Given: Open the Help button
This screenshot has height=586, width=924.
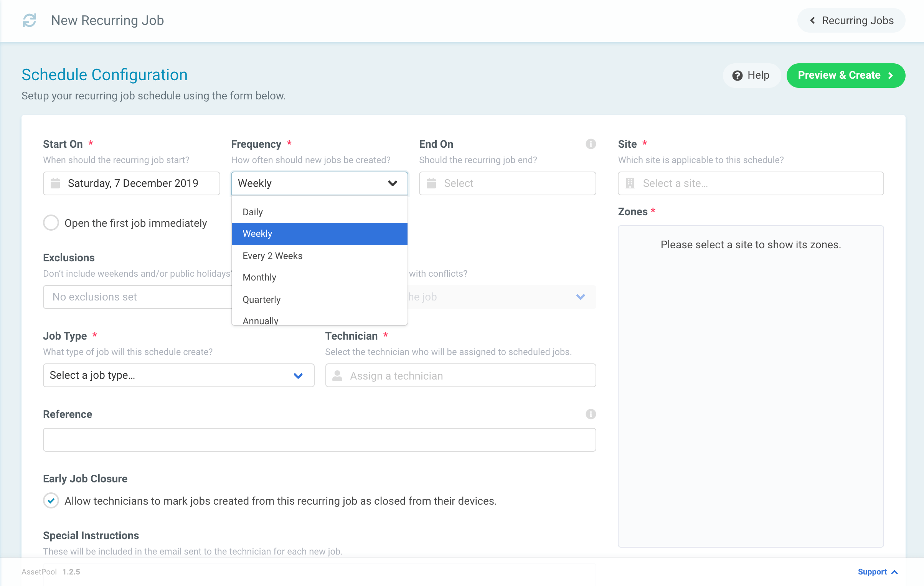Looking at the screenshot, I should coord(752,75).
